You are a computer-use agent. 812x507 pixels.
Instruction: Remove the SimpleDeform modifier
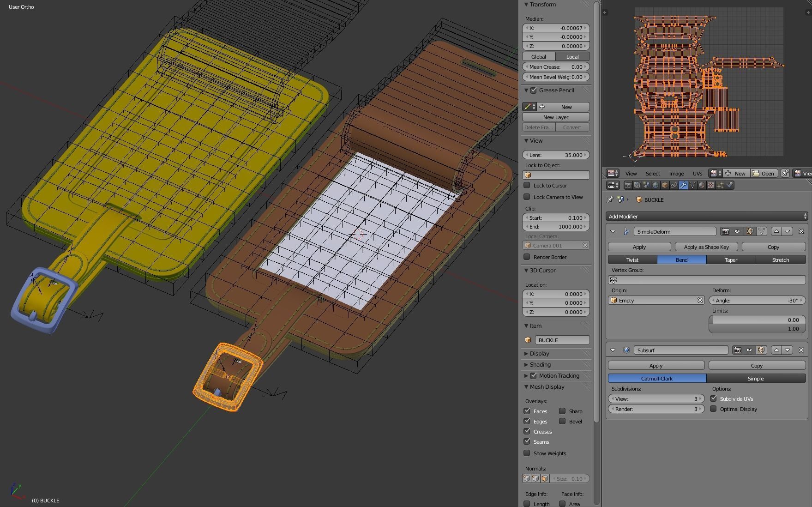click(801, 231)
